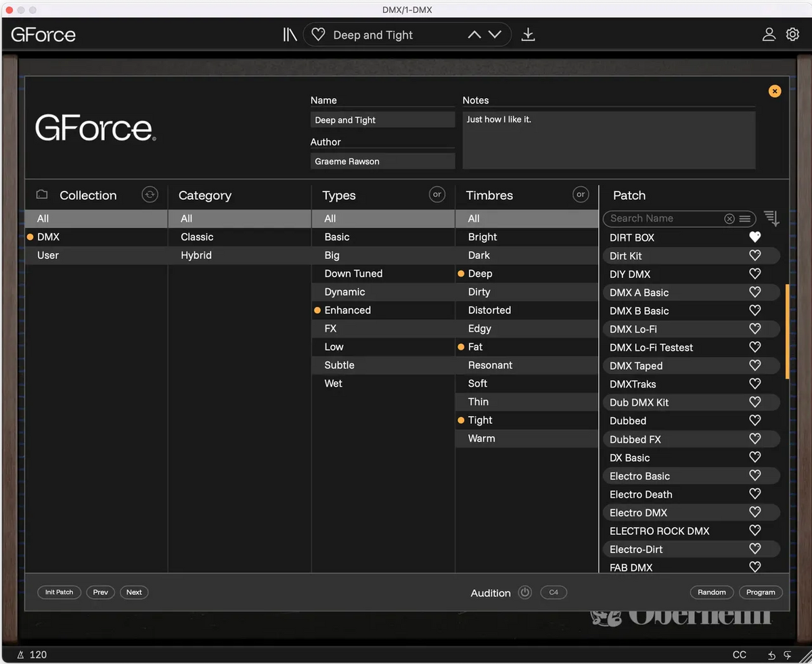The height and width of the screenshot is (664, 812).
Task: Load previous patch with up chevron
Action: [x=474, y=35]
